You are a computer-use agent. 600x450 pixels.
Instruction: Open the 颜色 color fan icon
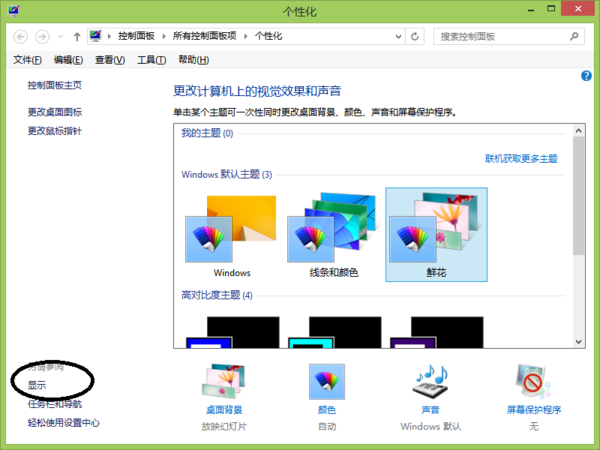pos(327,382)
